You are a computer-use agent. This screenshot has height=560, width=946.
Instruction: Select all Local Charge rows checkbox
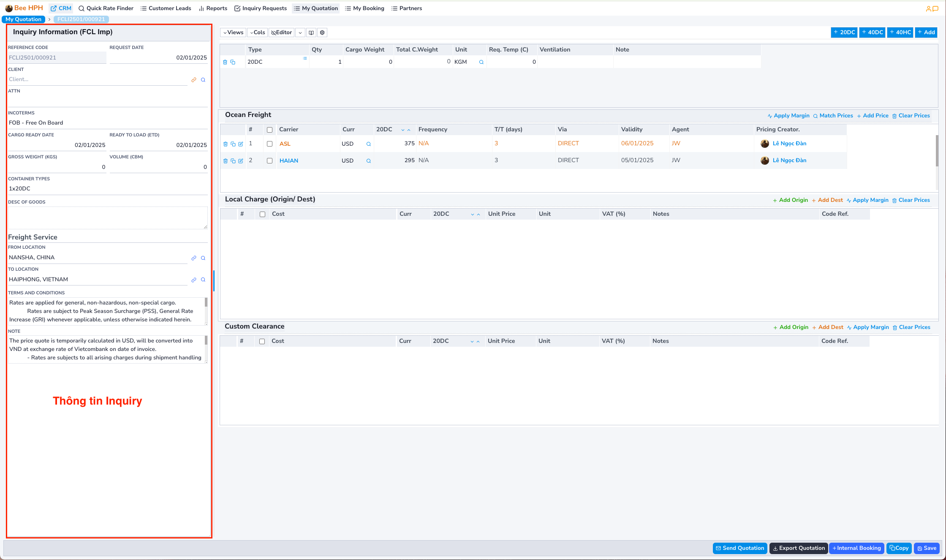pyautogui.click(x=262, y=215)
